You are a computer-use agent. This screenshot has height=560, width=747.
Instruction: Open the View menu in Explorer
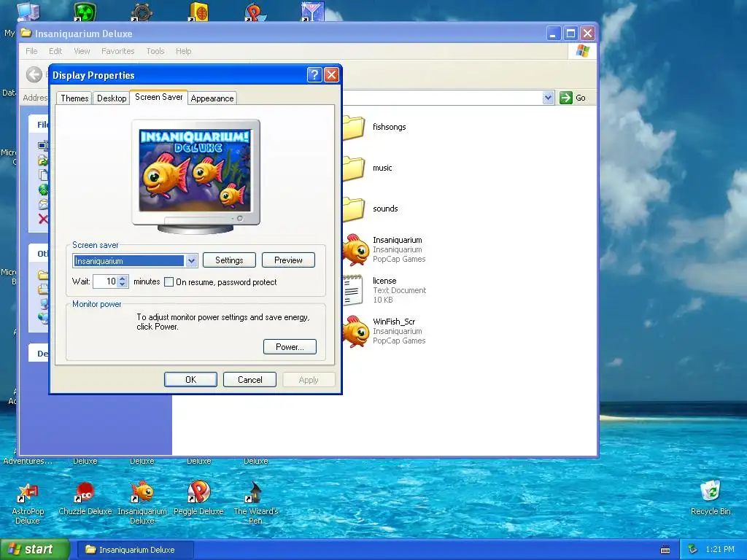click(82, 51)
